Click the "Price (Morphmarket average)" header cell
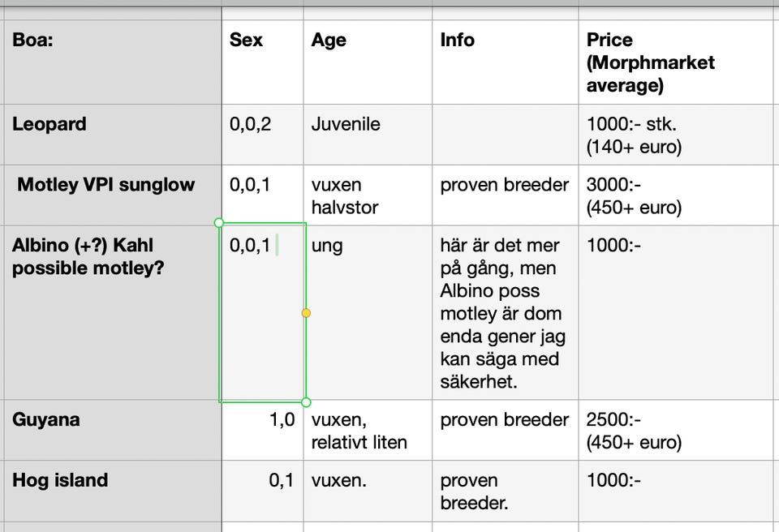 (678, 62)
